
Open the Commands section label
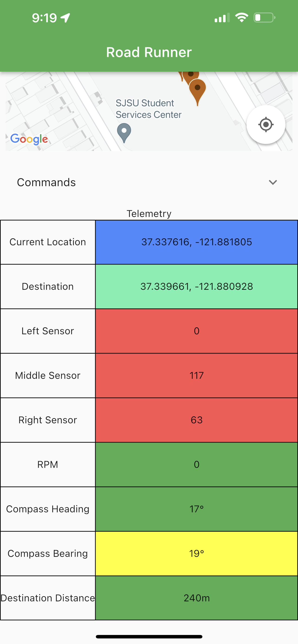pyautogui.click(x=46, y=182)
